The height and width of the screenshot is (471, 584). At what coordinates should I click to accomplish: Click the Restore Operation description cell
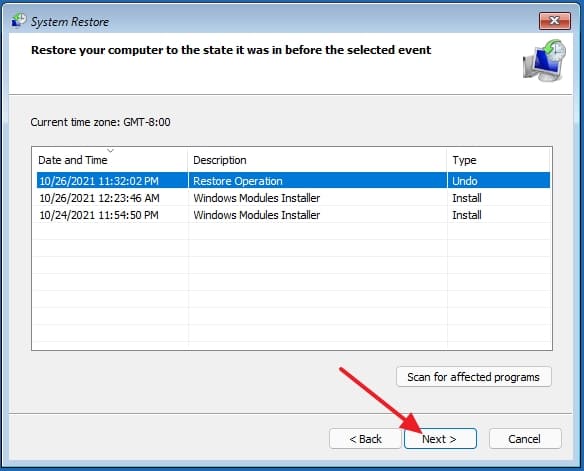point(238,181)
